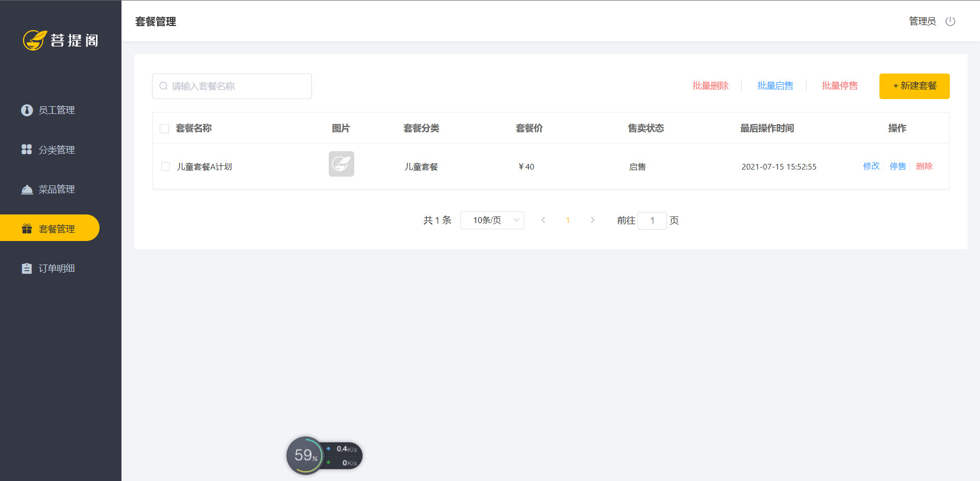The image size is (980, 481).
Task: Click the 59% network speed gauge
Action: [x=305, y=455]
